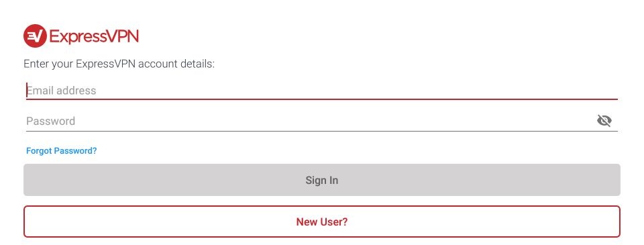644x245 pixels.
Task: Select the EV emblem in the logo
Action: click(35, 36)
